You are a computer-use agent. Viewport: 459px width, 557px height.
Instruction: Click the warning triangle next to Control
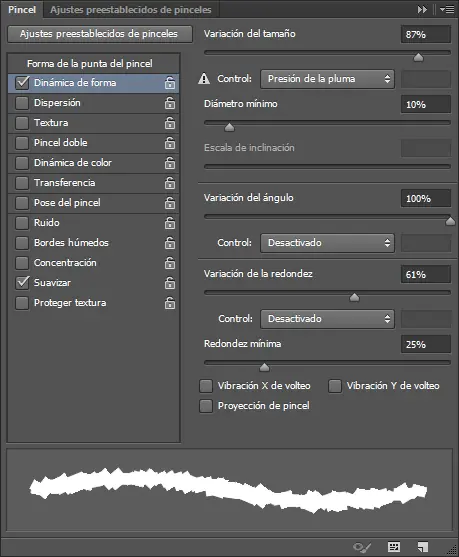pyautogui.click(x=204, y=79)
